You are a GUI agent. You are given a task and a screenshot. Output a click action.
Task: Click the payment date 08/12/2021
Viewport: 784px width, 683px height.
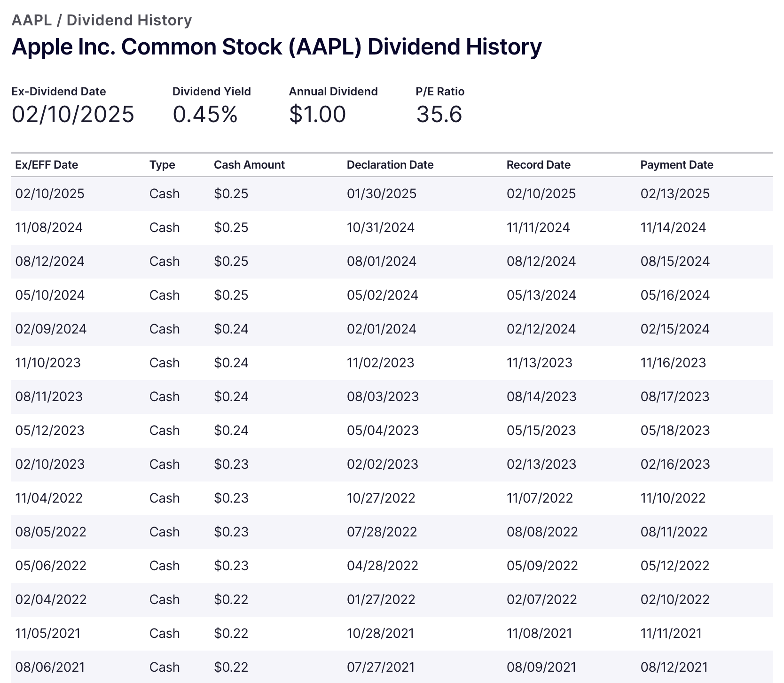pos(674,667)
